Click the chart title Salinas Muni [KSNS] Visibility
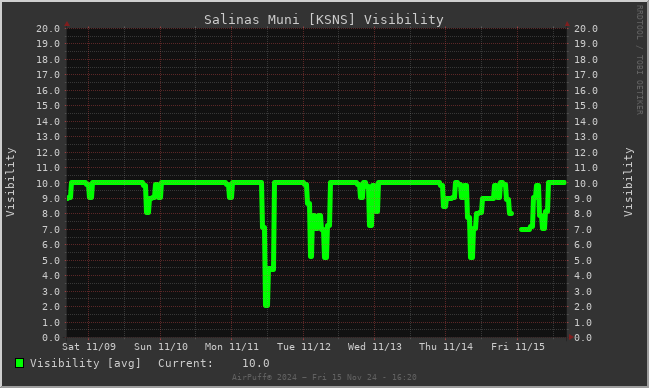Image resolution: width=649 pixels, height=388 pixels. point(324,19)
